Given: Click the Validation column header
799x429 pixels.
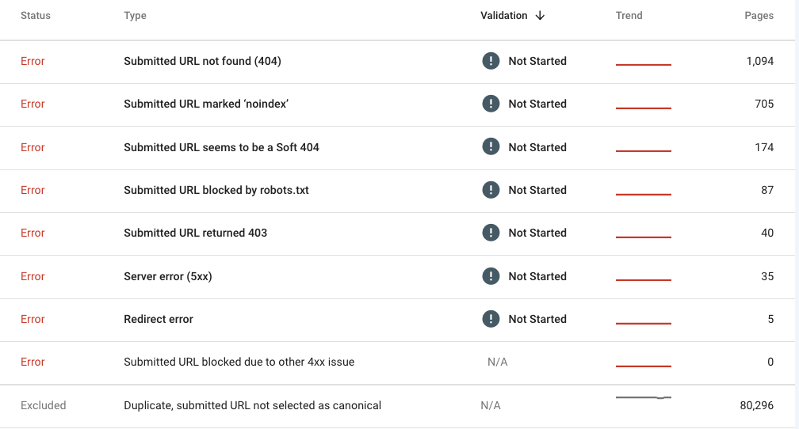Looking at the screenshot, I should tap(503, 16).
